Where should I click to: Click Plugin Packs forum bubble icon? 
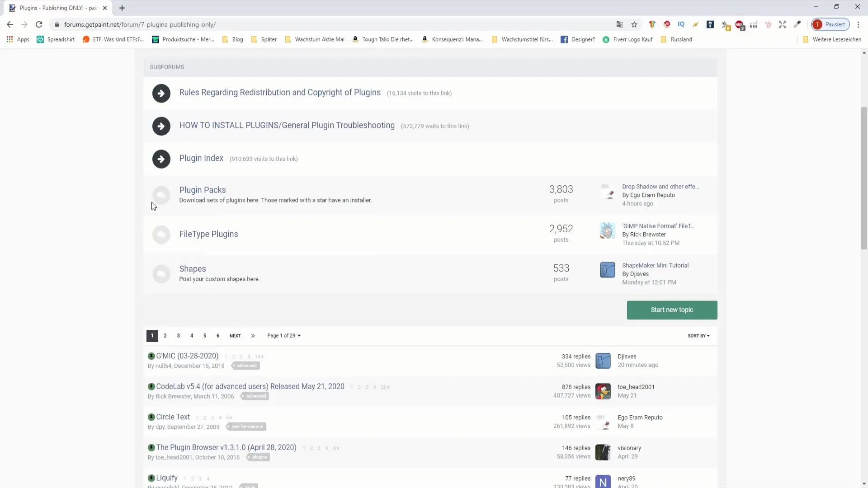pyautogui.click(x=161, y=195)
